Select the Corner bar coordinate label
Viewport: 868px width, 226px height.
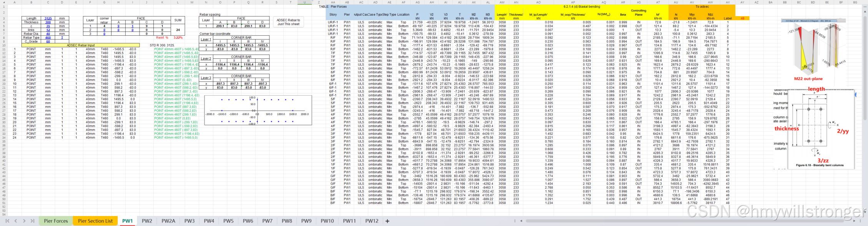click(215, 34)
